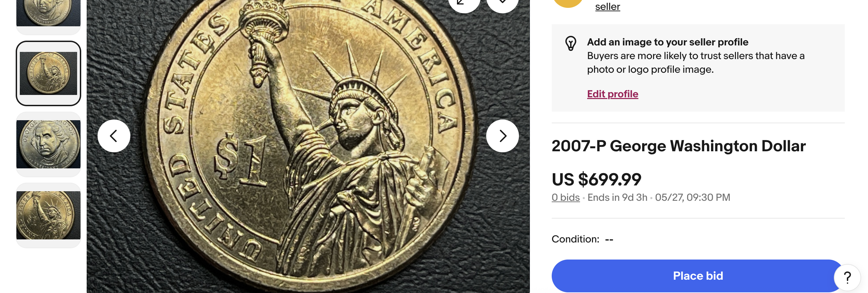Open the expand image view button
Screen dimensions: 868x293
(x=464, y=3)
